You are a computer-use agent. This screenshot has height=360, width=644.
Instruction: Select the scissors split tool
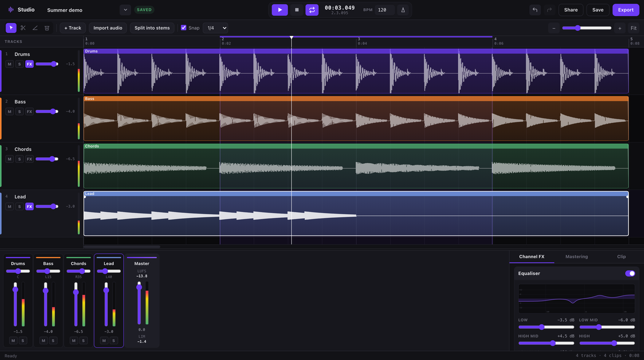23,28
